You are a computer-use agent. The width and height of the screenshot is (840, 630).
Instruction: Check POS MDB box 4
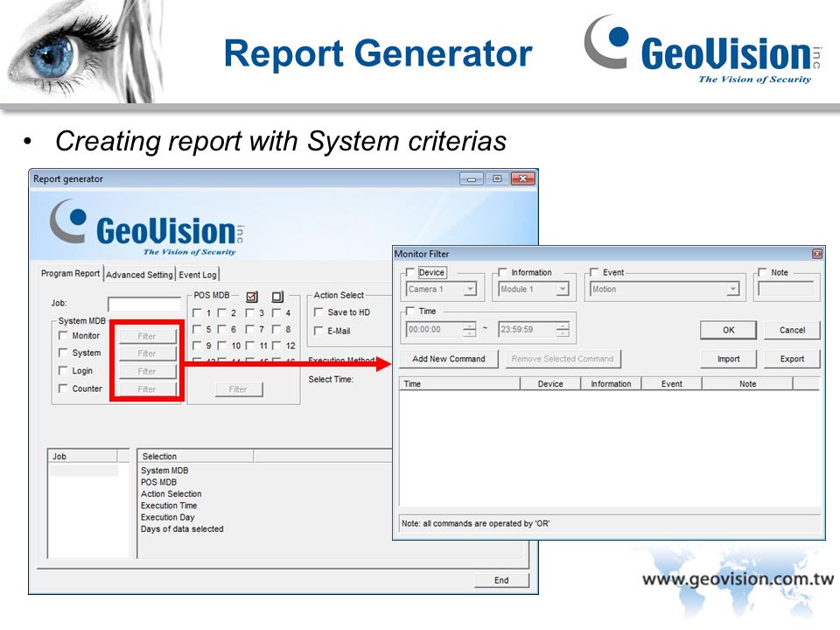tap(277, 313)
